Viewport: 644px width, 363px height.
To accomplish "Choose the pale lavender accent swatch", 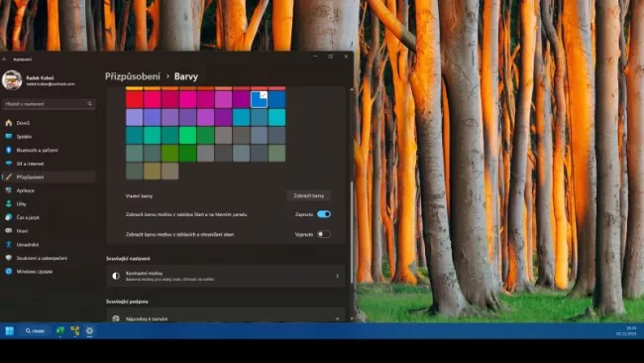I will [x=135, y=118].
